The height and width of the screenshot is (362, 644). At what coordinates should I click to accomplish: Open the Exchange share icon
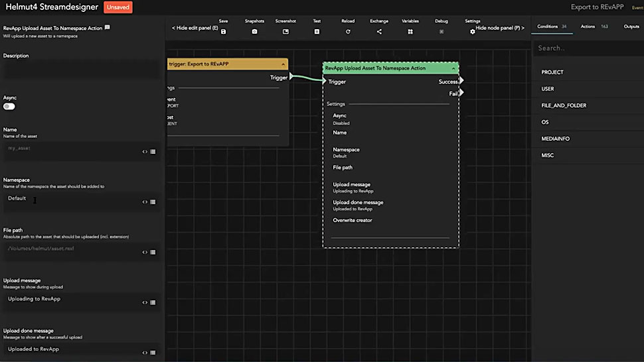pyautogui.click(x=379, y=32)
